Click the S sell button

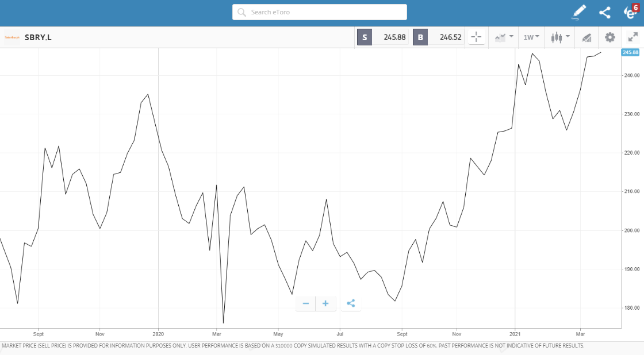coord(365,37)
